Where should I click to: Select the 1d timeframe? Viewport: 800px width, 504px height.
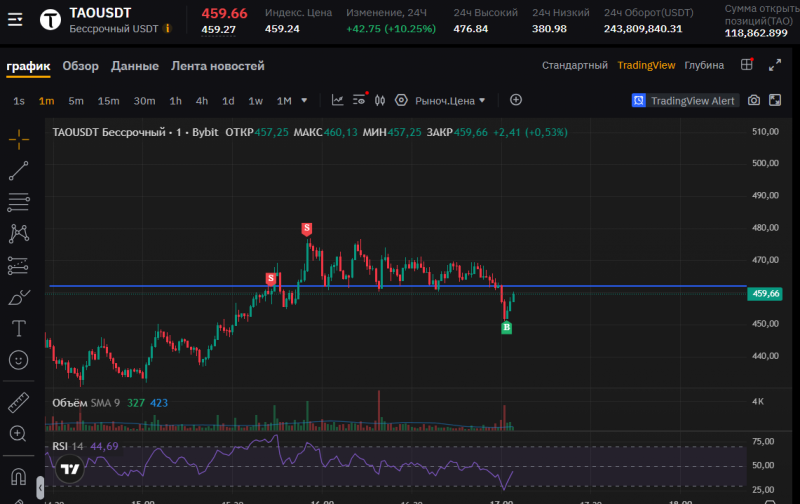click(x=228, y=101)
